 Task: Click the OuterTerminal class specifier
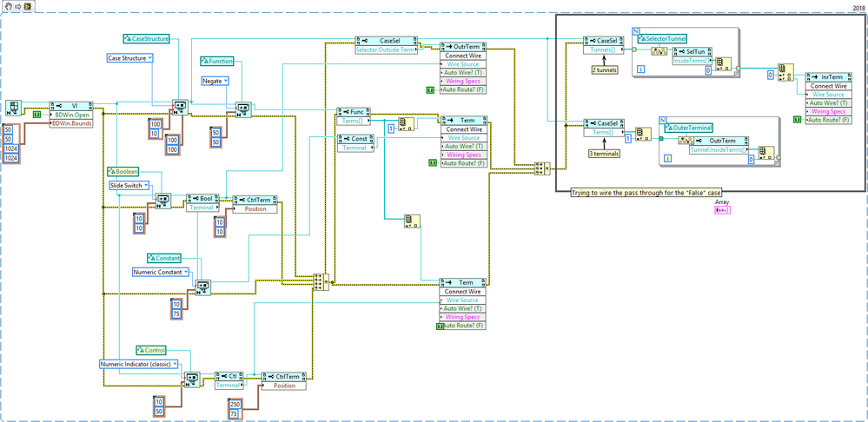pos(689,128)
